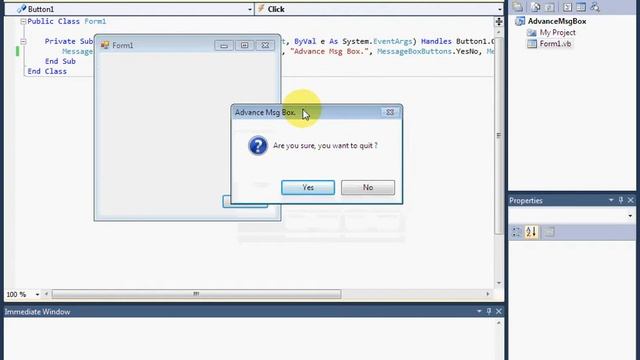
Task: Click the Form1.vb file icon
Action: [x=531, y=44]
